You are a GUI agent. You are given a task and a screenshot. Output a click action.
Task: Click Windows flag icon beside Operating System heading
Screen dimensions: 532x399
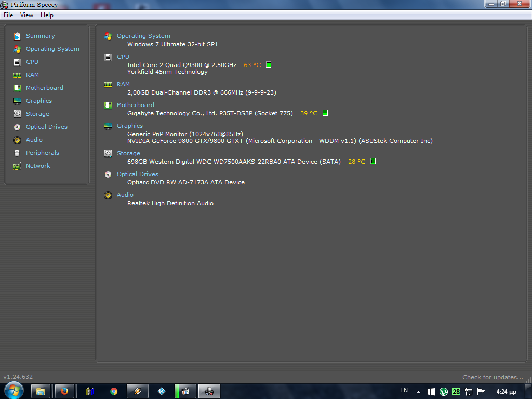108,36
